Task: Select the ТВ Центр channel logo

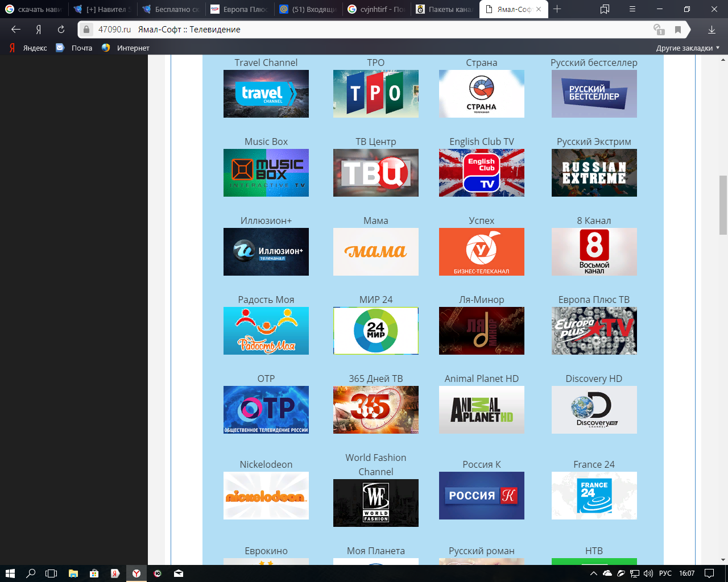Action: point(376,173)
